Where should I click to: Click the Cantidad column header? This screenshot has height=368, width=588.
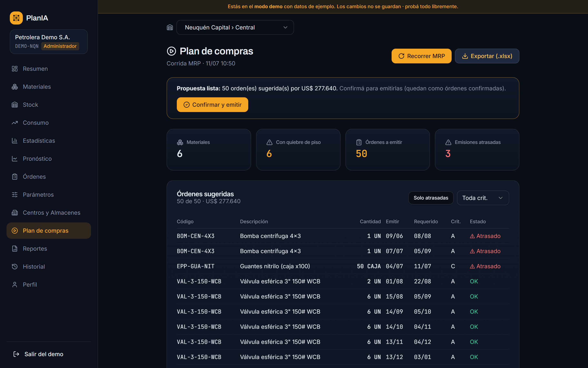[x=370, y=221]
